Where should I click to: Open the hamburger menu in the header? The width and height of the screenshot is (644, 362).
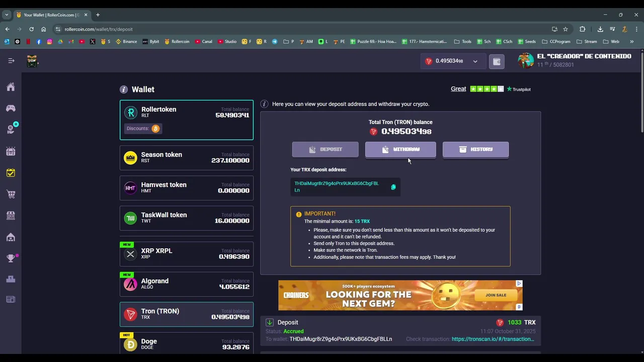tap(11, 61)
